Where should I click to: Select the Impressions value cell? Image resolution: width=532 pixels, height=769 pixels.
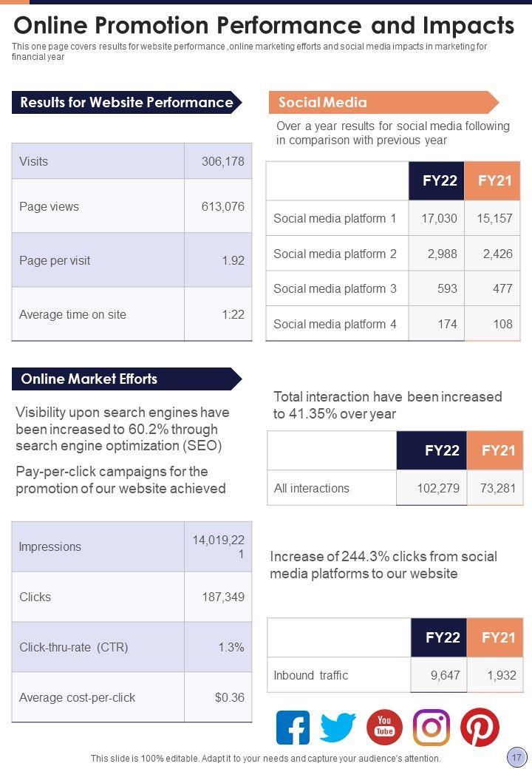218,547
